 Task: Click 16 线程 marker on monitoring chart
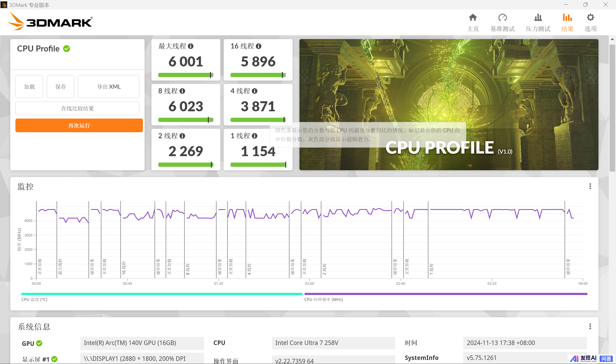click(x=124, y=268)
